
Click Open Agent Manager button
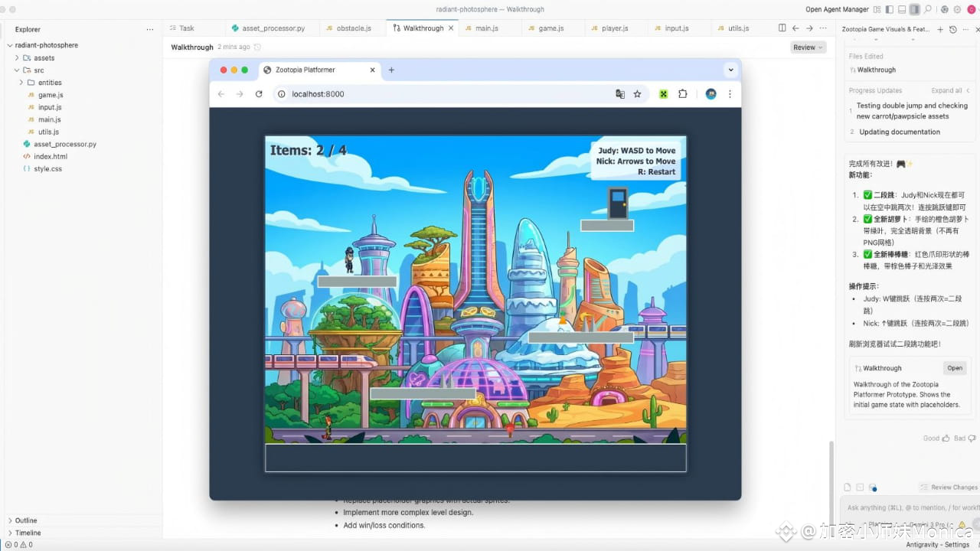click(x=837, y=9)
